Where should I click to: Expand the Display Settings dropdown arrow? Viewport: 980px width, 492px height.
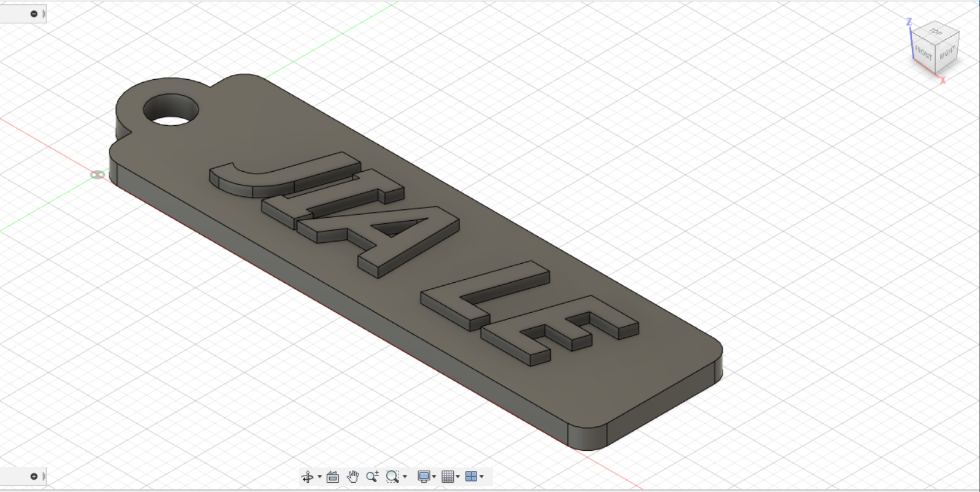(x=434, y=477)
